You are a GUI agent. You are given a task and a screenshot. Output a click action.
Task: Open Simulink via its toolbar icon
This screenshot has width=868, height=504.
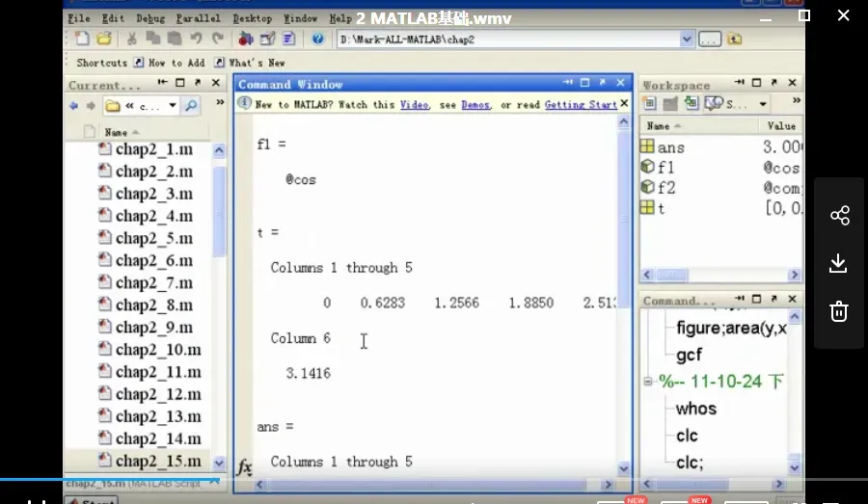(246, 39)
